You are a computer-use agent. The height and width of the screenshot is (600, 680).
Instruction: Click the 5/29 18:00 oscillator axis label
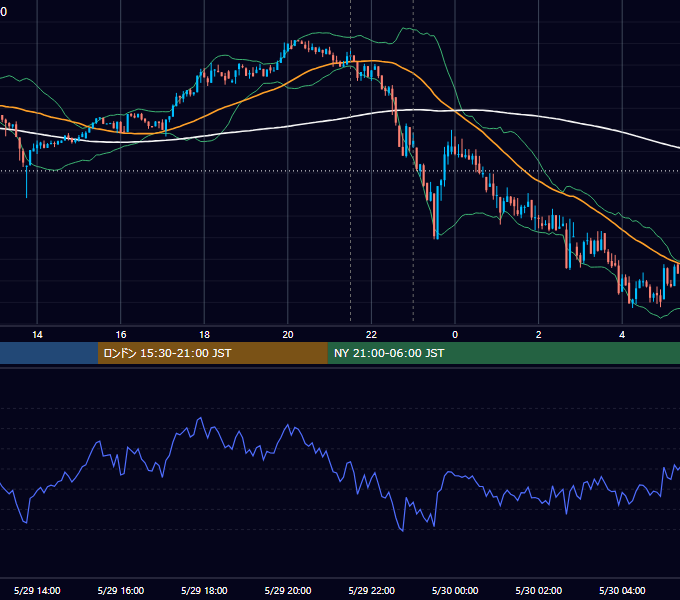[x=204, y=590]
